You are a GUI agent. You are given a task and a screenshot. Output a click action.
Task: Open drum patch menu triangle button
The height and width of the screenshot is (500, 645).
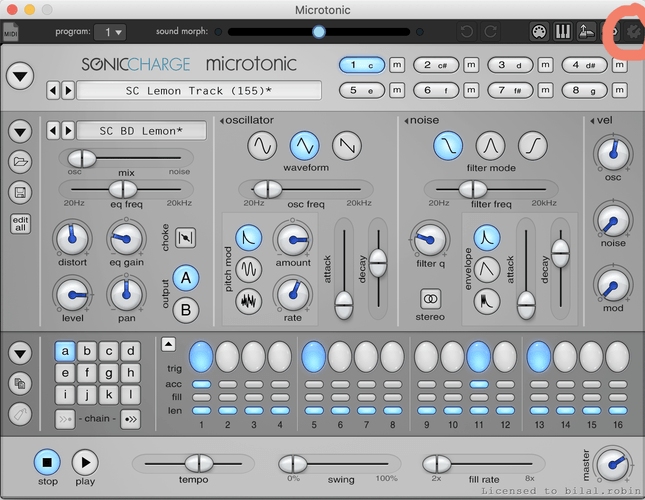point(20,132)
